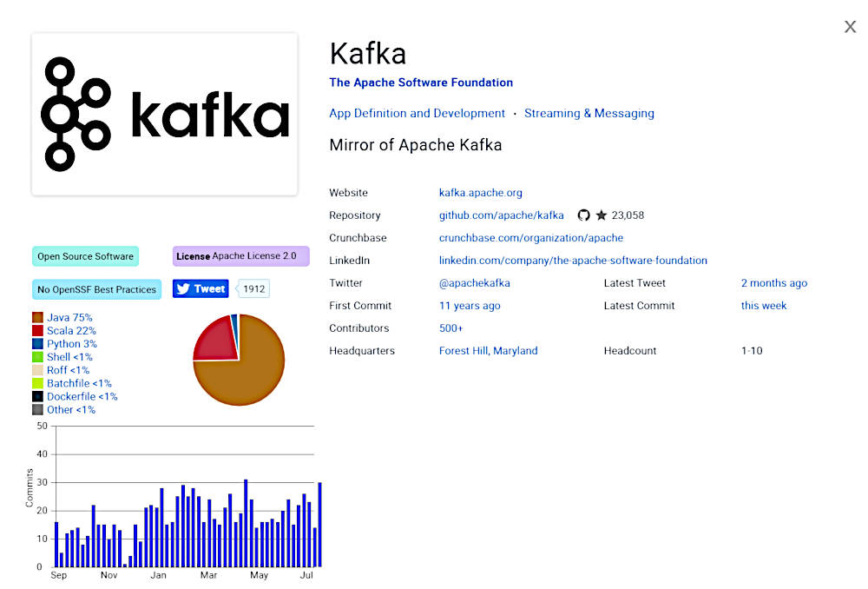Click the star icon beside 23,058
The image size is (868, 589).
[602, 215]
